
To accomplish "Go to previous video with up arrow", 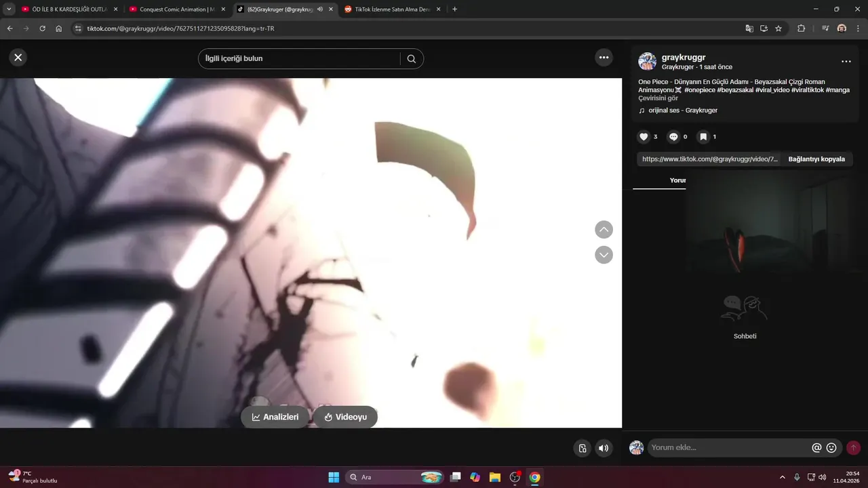I will tap(604, 230).
